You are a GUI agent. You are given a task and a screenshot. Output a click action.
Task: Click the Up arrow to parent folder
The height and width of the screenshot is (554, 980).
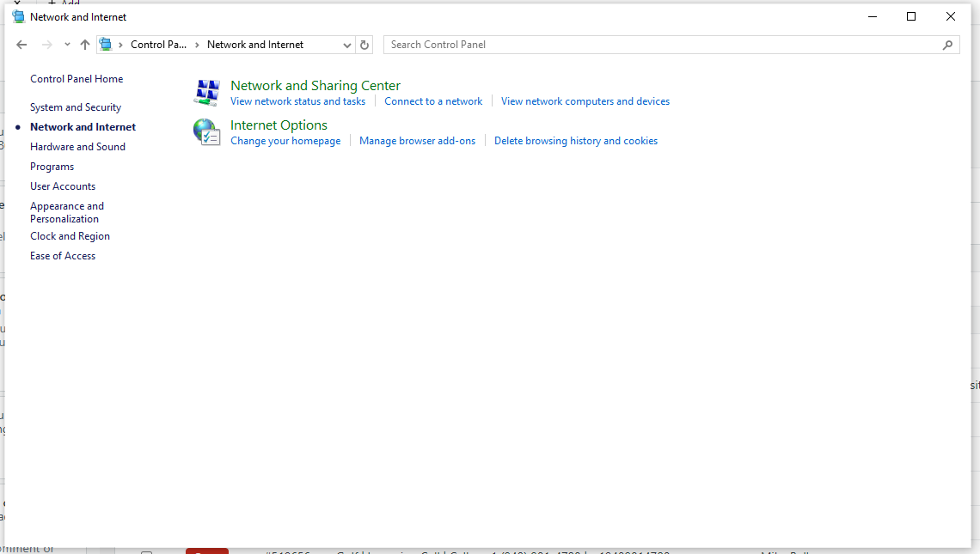tap(84, 45)
